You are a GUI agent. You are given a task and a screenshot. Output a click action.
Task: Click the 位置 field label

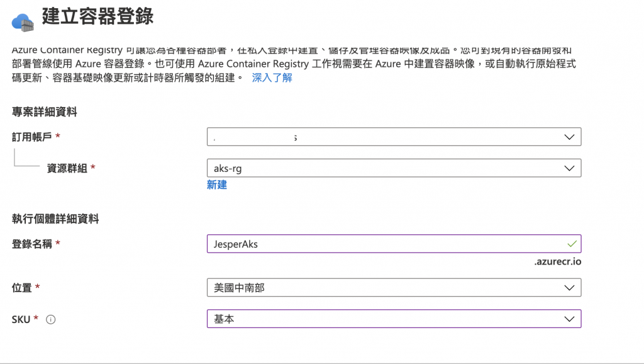[x=22, y=288]
